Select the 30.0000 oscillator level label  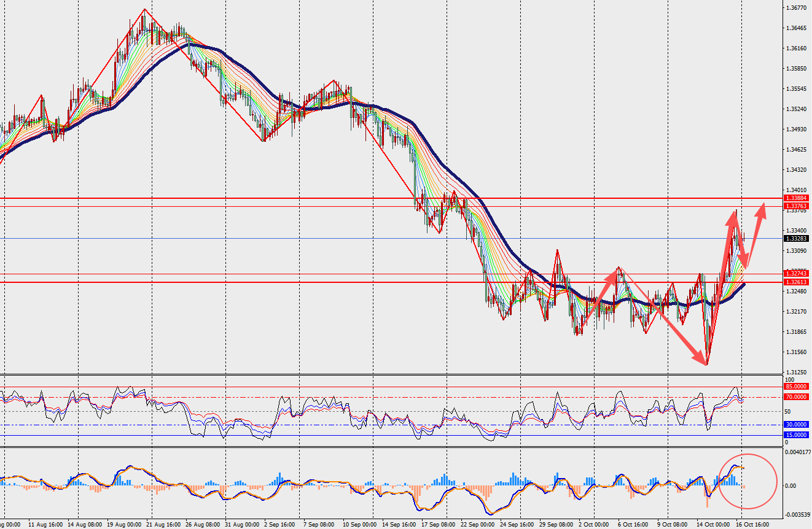(797, 425)
